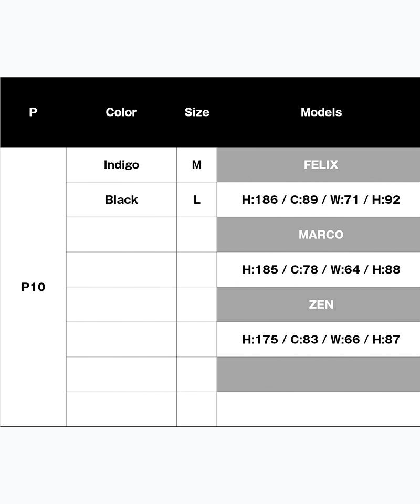Click the "P" column header

pos(33,112)
